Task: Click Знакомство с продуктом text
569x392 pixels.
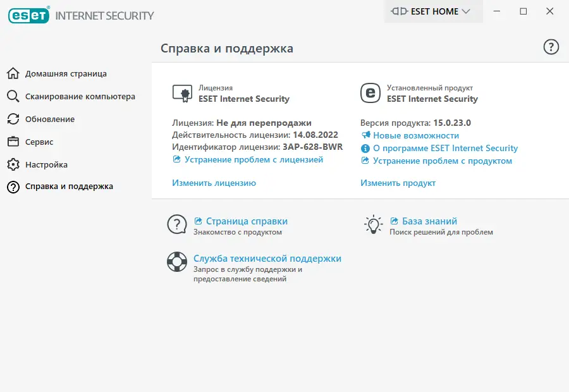Action: (x=237, y=232)
